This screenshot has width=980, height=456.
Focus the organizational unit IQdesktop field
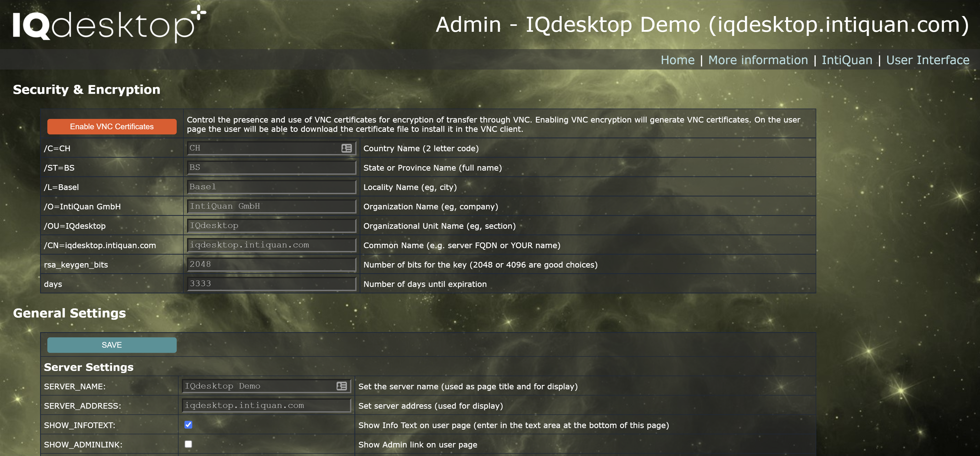(271, 226)
